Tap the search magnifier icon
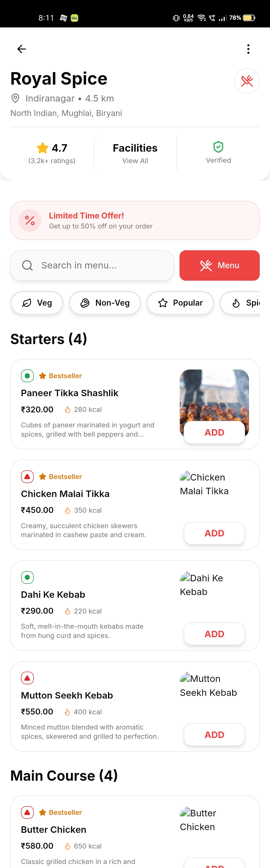Screen dimensions: 270x868 (27, 265)
